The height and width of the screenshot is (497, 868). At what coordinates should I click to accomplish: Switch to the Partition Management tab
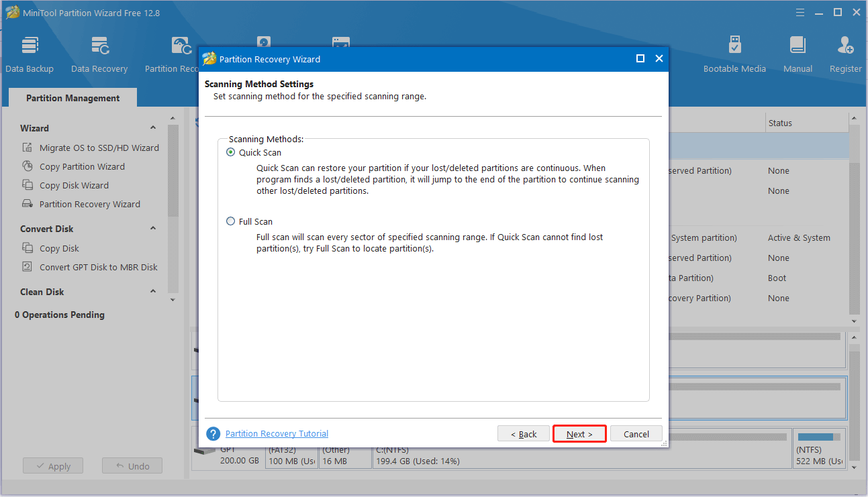[x=71, y=97]
